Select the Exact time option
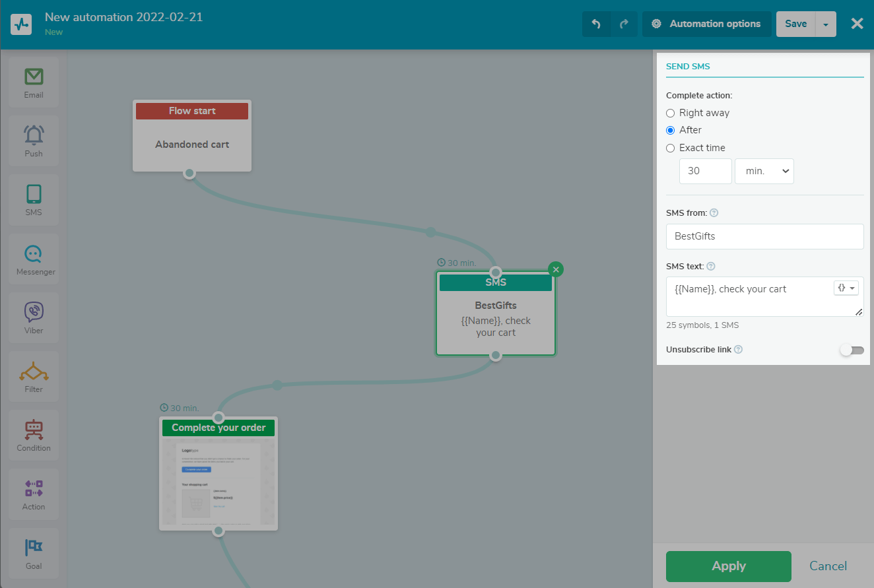874x588 pixels. (x=696, y=148)
